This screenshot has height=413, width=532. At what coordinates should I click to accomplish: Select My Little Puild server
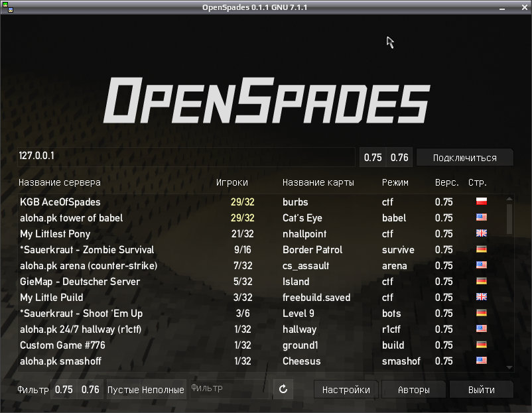[261, 298]
